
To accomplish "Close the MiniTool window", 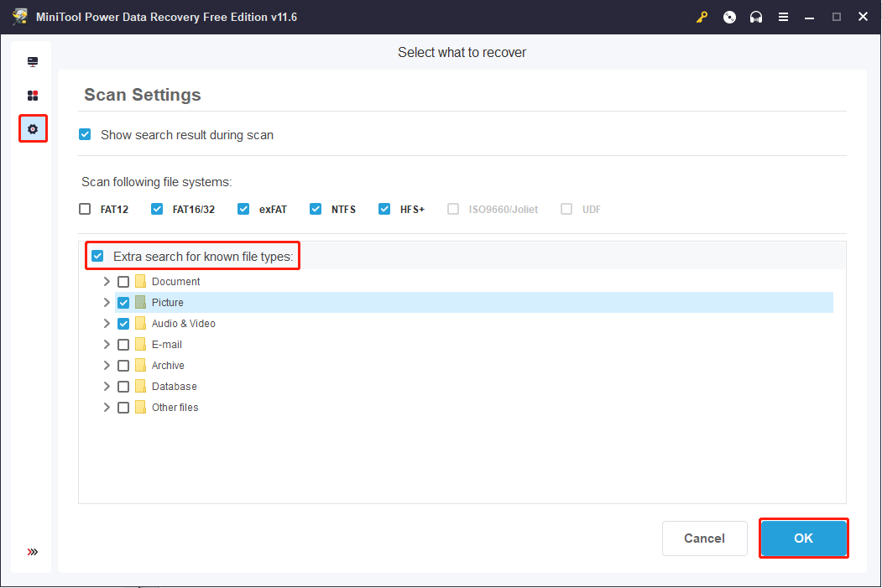I will click(863, 16).
